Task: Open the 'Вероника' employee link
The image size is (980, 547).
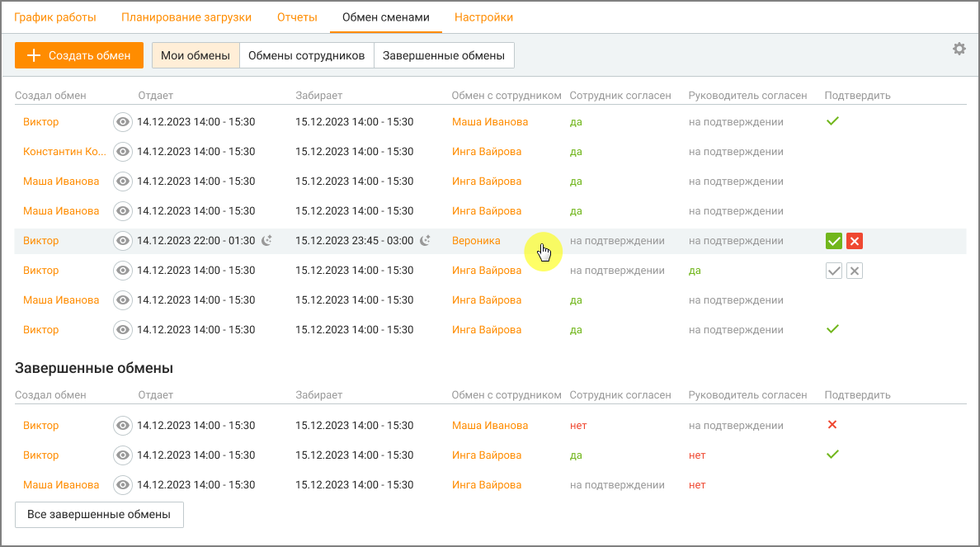Action: [x=476, y=241]
